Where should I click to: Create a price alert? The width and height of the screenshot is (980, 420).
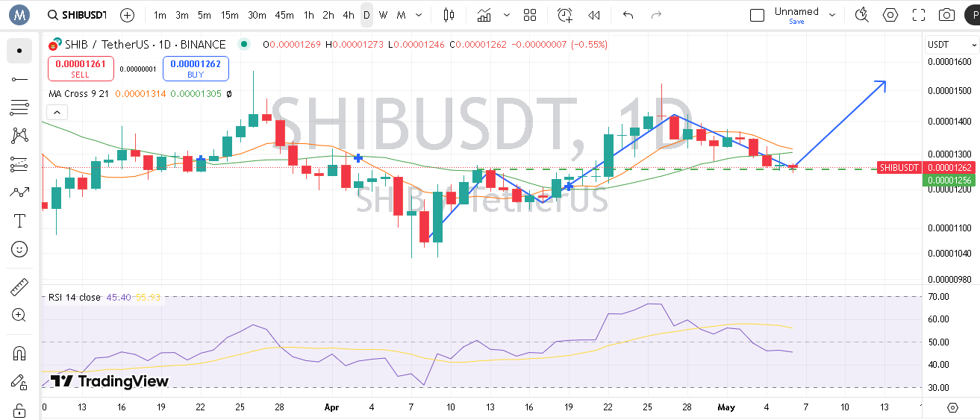point(565,15)
